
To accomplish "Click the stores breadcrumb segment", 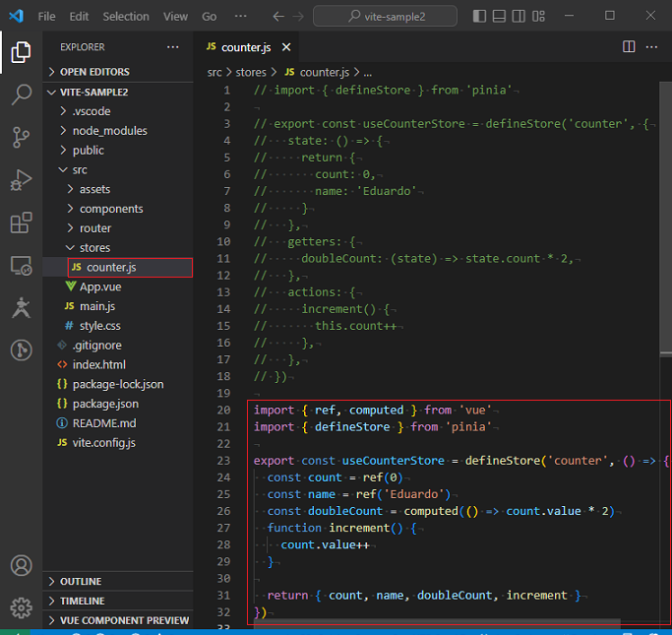I will tap(251, 73).
